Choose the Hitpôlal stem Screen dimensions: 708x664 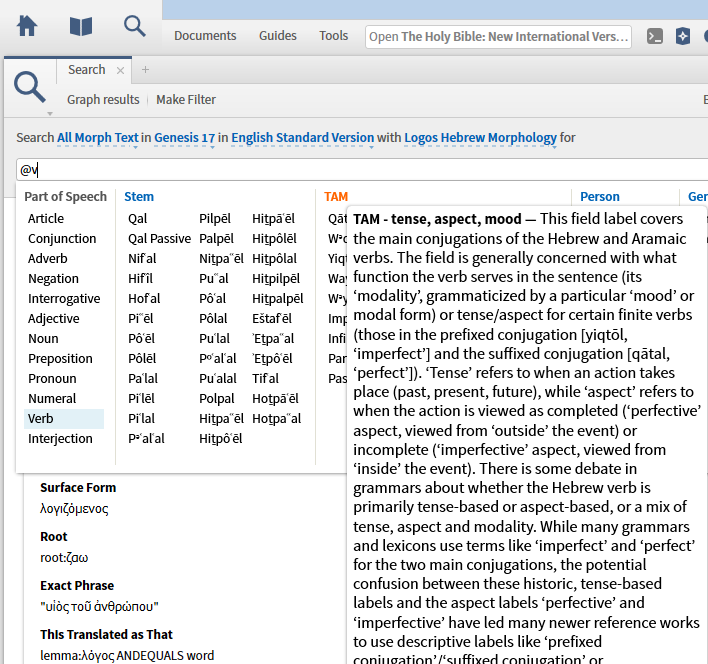click(275, 259)
